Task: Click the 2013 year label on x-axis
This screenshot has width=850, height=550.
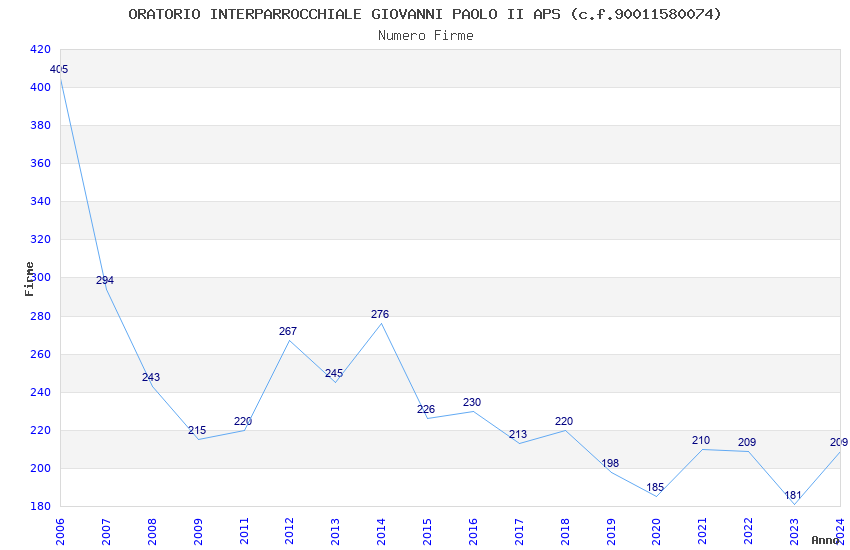Action: [335, 531]
